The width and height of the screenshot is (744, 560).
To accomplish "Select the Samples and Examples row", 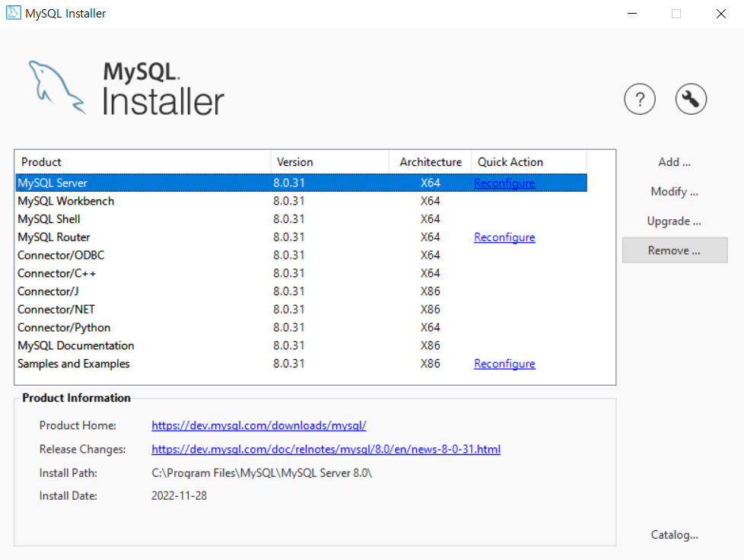I will (302, 364).
